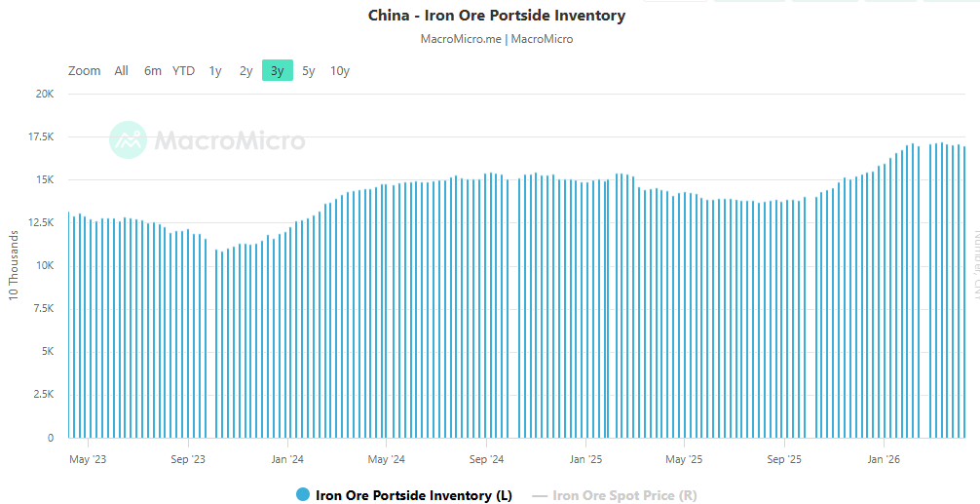
Task: Set the chart range to YTD
Action: pos(183,70)
